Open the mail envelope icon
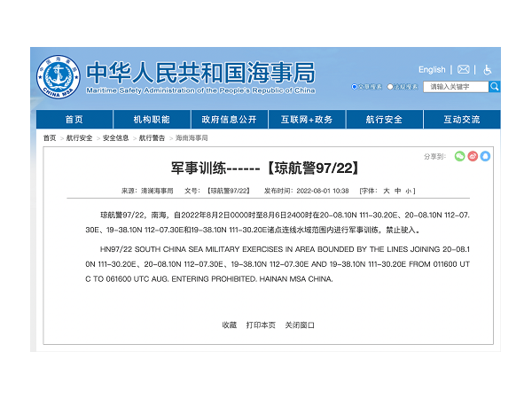532x399 pixels. click(463, 69)
